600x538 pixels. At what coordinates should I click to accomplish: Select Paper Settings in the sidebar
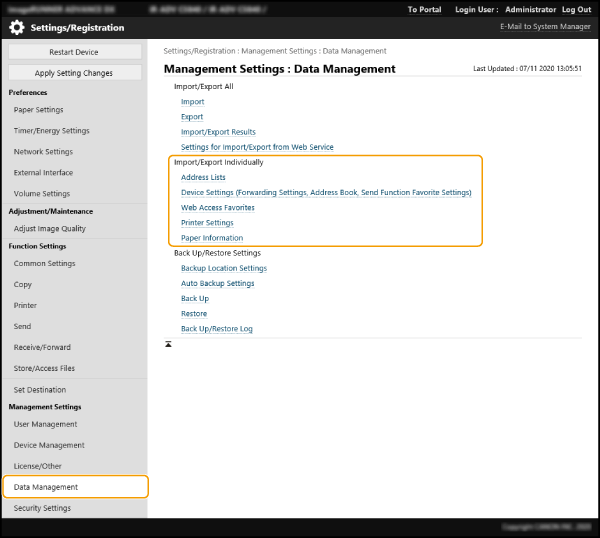(x=38, y=110)
